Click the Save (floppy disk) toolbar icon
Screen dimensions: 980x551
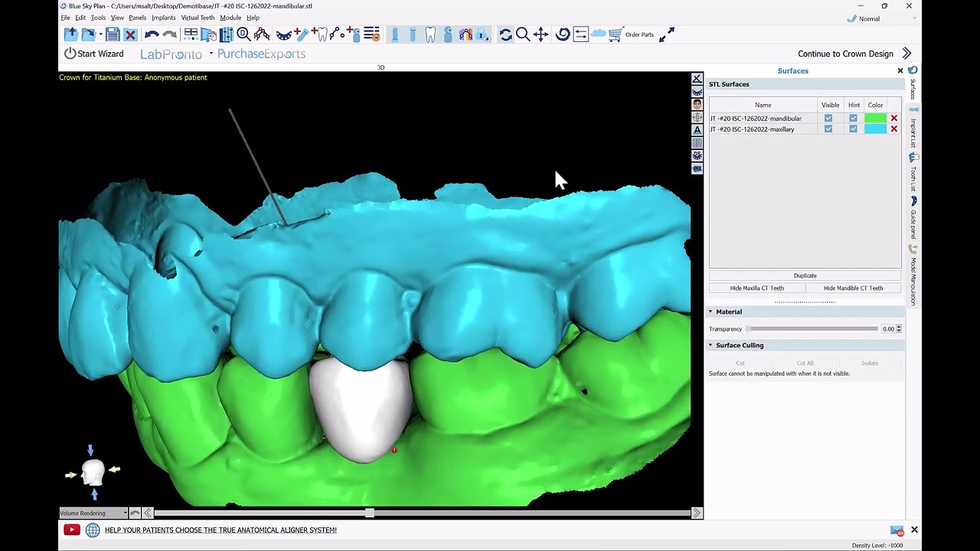point(113,34)
